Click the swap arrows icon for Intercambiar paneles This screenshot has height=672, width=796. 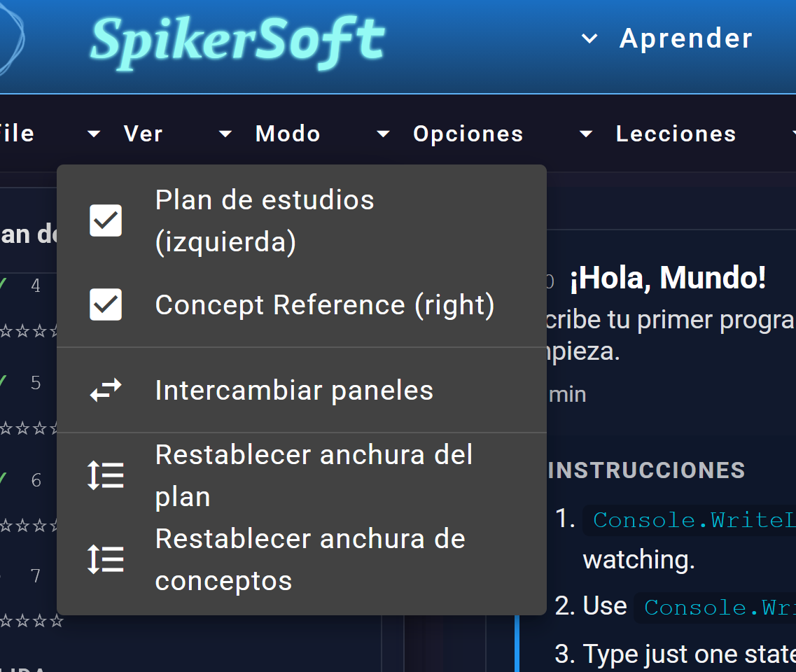coord(106,390)
